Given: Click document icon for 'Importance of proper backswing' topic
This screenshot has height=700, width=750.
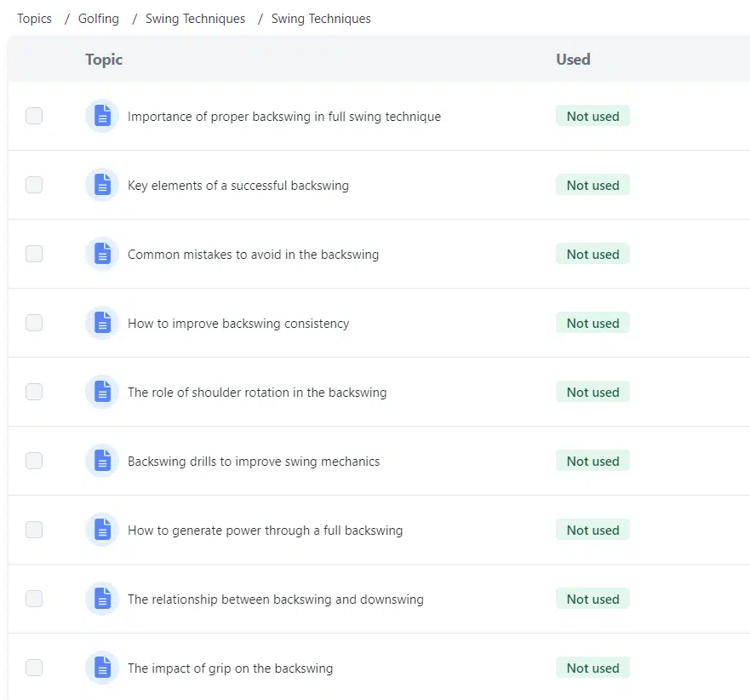Looking at the screenshot, I should (102, 116).
